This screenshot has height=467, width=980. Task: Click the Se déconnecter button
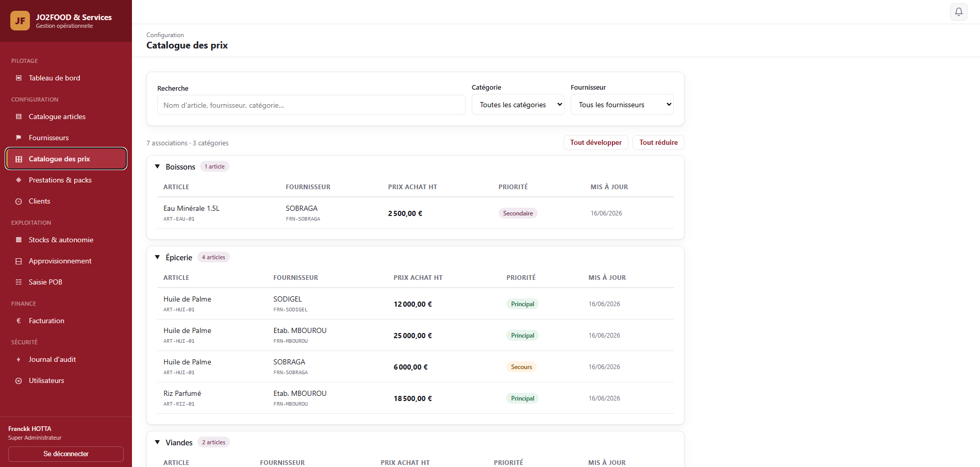click(x=66, y=454)
